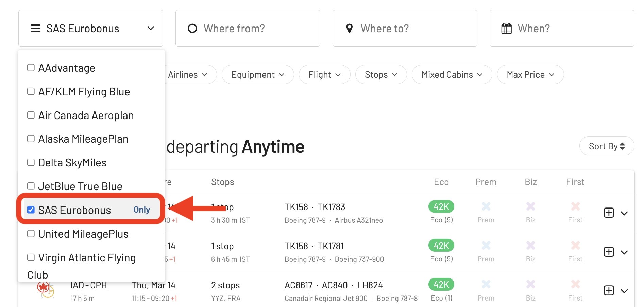The width and height of the screenshot is (644, 307).
Task: Sort by the Stops column header
Action: (x=222, y=182)
